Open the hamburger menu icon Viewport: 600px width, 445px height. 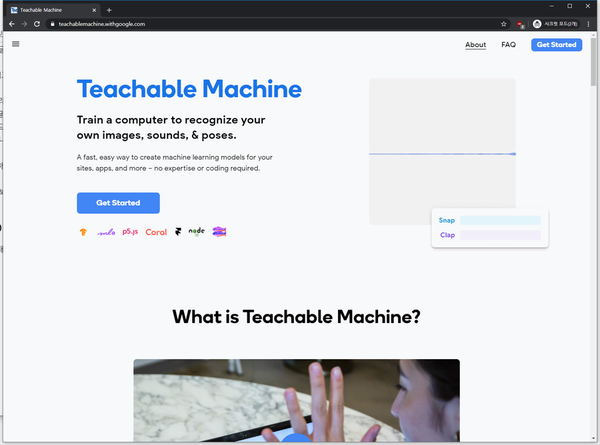16,44
